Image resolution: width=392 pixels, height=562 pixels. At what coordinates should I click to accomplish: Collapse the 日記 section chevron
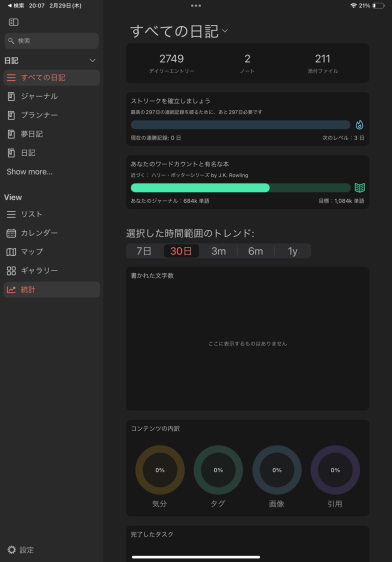[92, 61]
